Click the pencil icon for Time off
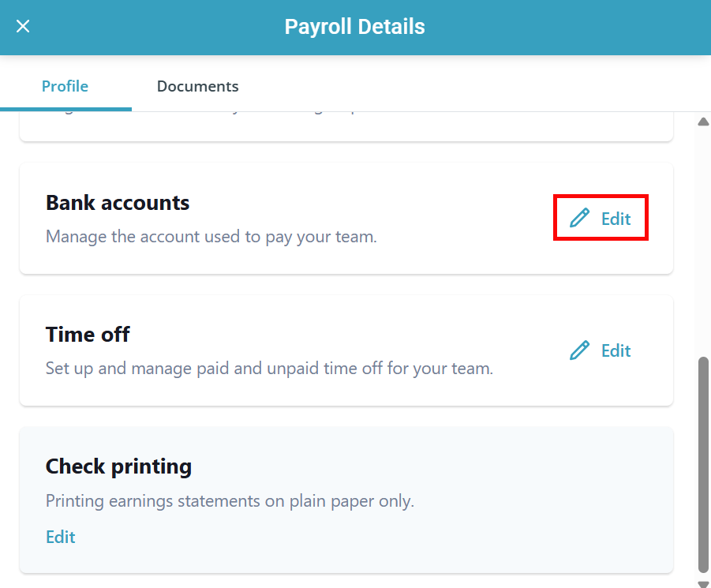 pyautogui.click(x=580, y=350)
